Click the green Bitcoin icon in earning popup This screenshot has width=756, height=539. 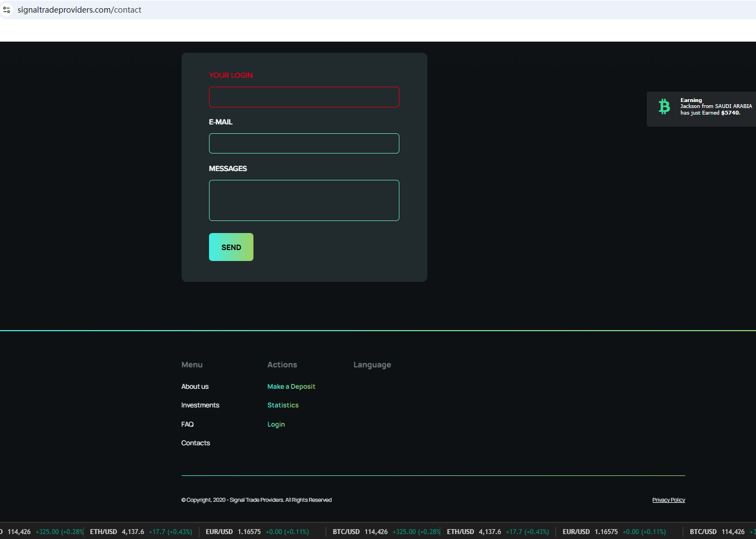coord(664,106)
